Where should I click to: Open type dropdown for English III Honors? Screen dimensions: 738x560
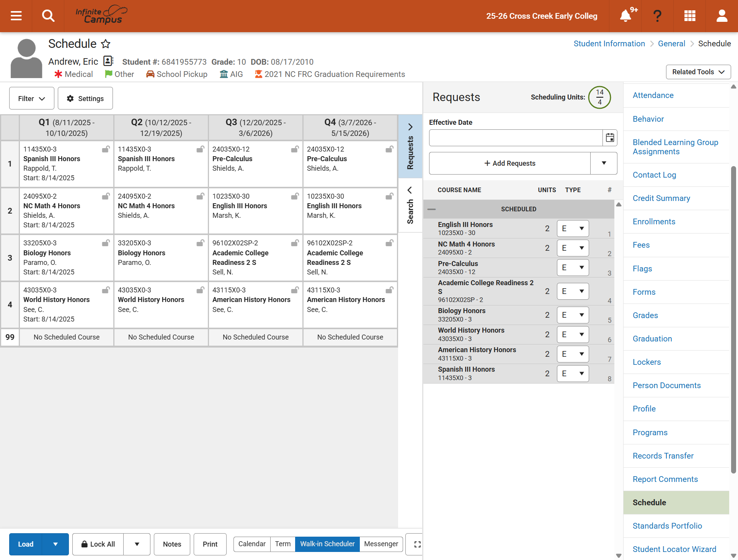click(573, 229)
